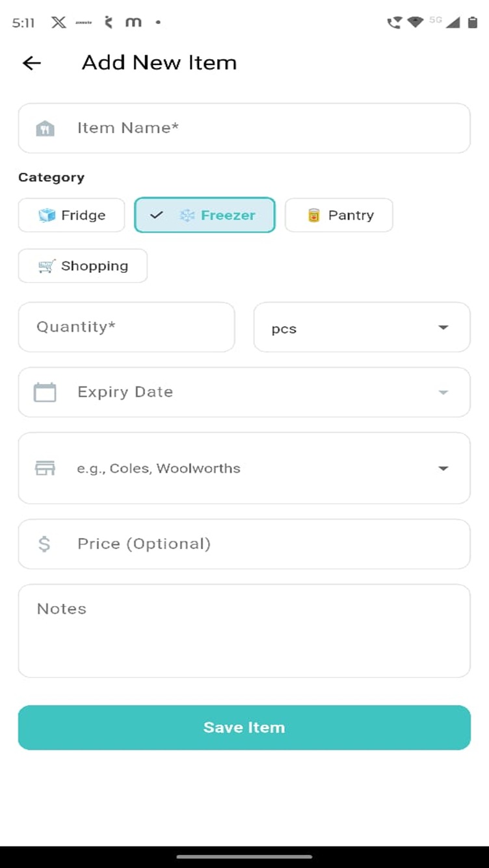
Task: Click the X app notification icon
Action: tap(59, 23)
